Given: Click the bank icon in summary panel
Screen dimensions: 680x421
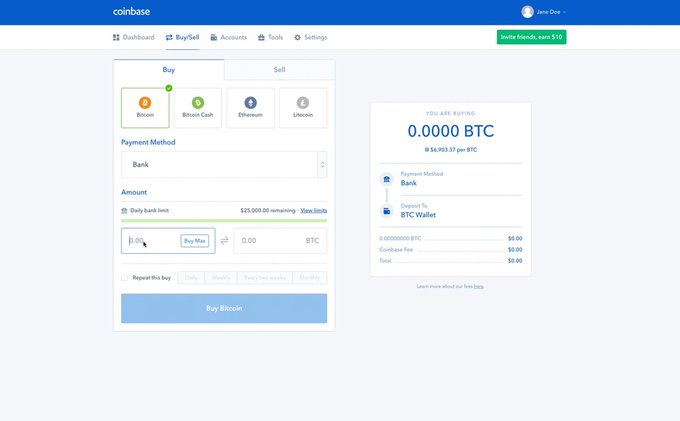Looking at the screenshot, I should tap(386, 179).
